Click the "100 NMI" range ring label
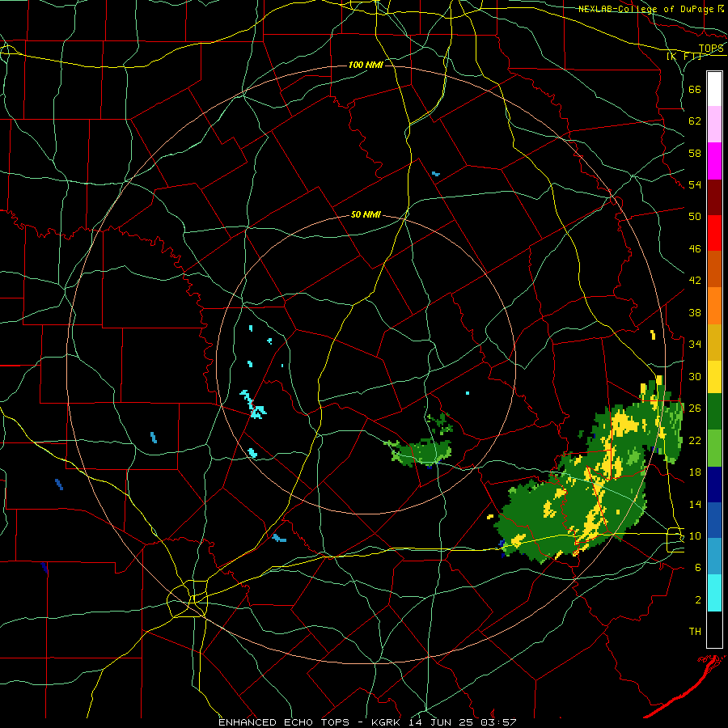The image size is (728, 728). 366,65
